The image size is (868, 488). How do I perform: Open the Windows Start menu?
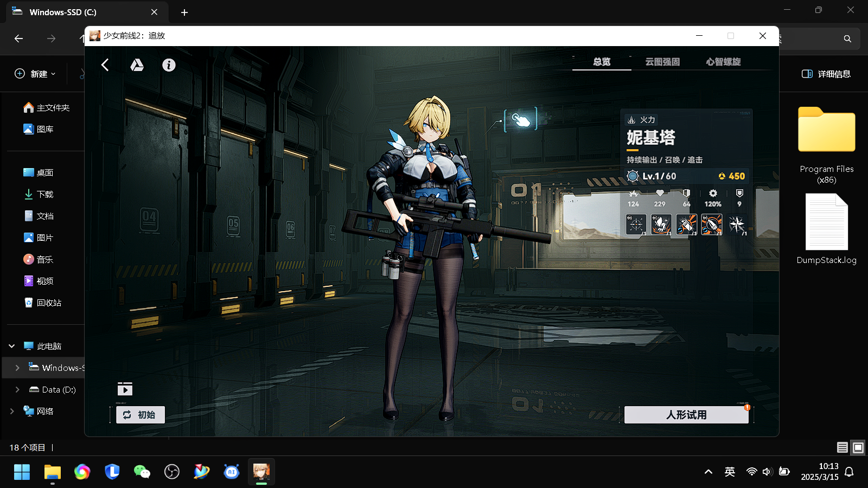pos(22,472)
